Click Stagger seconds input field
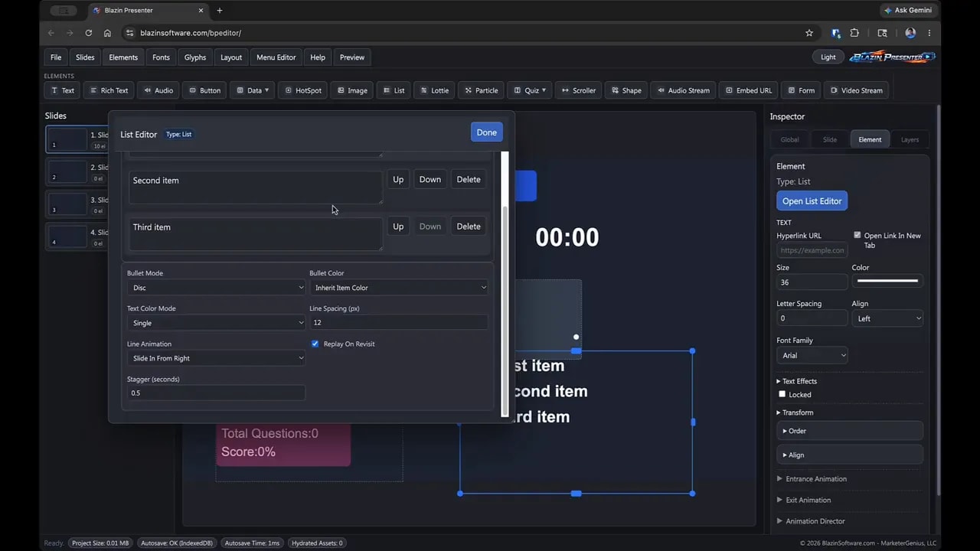This screenshot has width=980, height=551. pos(216,393)
